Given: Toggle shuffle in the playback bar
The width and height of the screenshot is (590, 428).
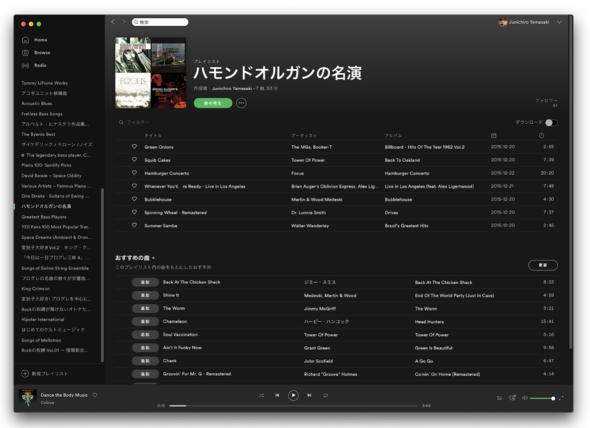Looking at the screenshot, I should click(x=261, y=395).
